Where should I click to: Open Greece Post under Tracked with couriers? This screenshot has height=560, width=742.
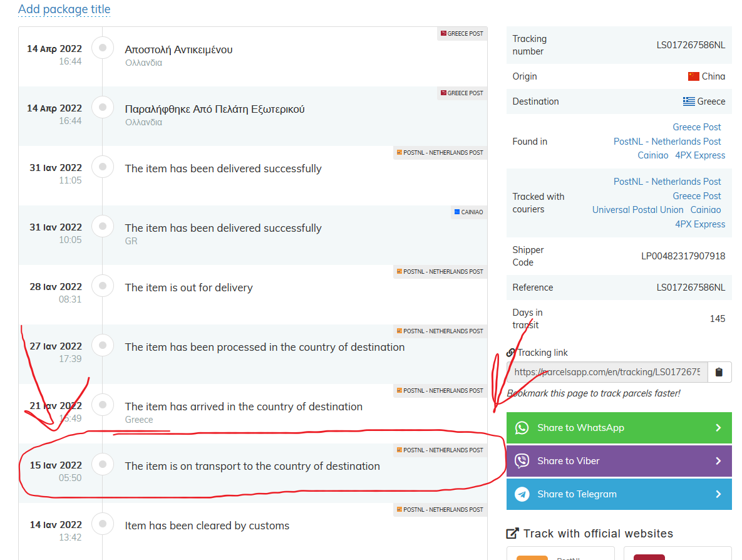[x=696, y=196]
